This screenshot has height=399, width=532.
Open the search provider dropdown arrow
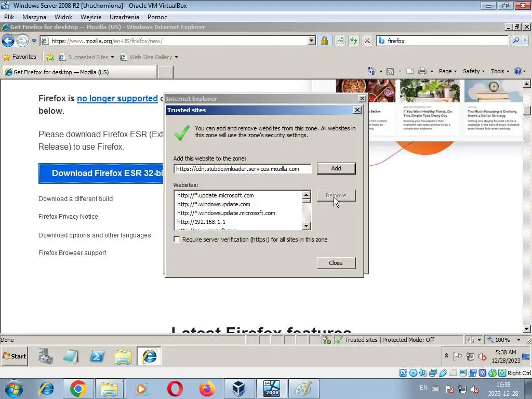(525, 41)
